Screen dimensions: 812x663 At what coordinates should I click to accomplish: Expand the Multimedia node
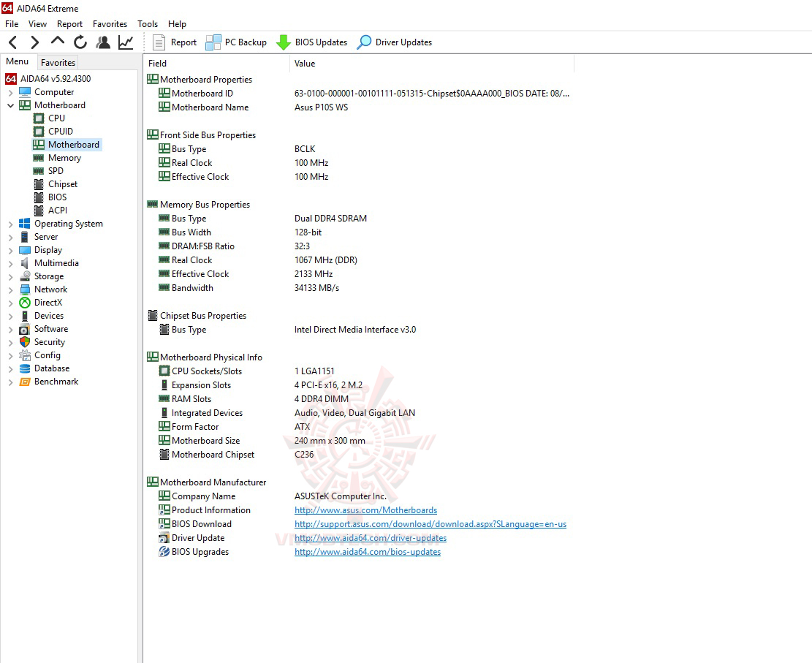[x=10, y=264]
